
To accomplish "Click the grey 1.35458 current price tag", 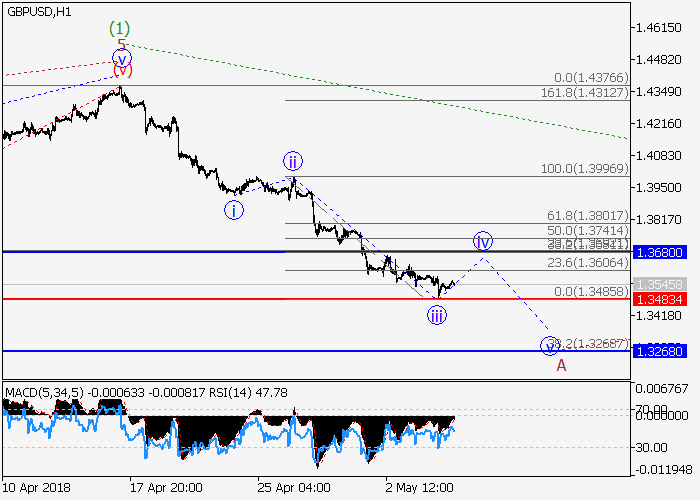I will (658, 285).
